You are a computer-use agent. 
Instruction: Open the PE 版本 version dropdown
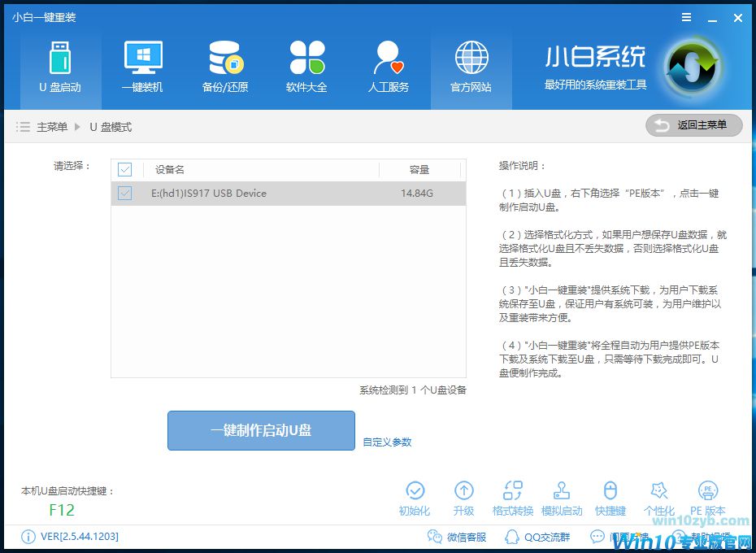point(707,496)
